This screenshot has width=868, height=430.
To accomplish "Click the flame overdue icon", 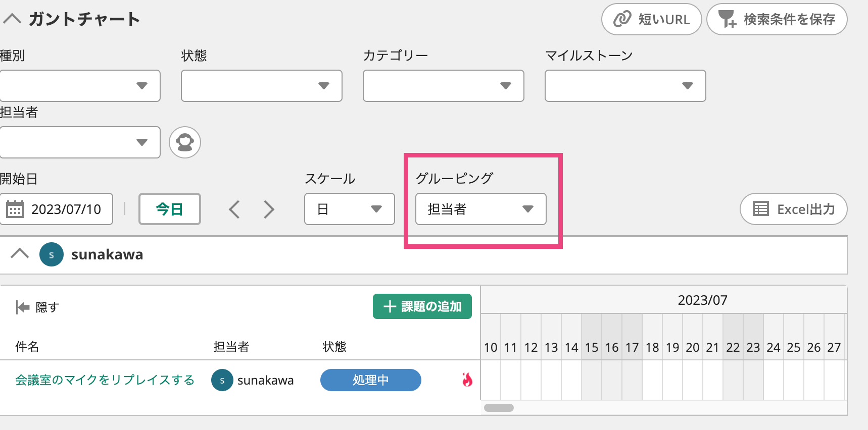I will point(467,380).
